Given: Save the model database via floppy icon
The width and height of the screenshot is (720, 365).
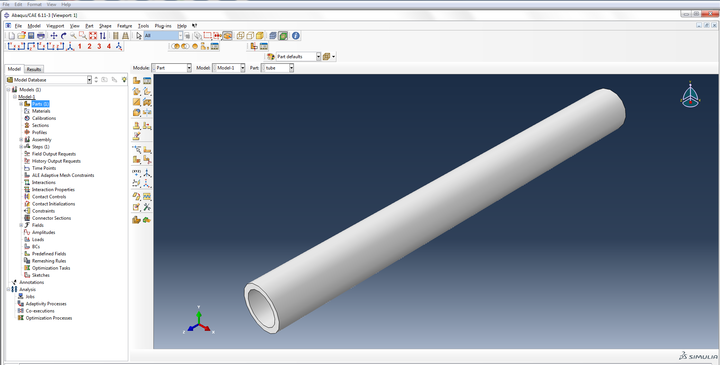Looking at the screenshot, I should coord(31,36).
